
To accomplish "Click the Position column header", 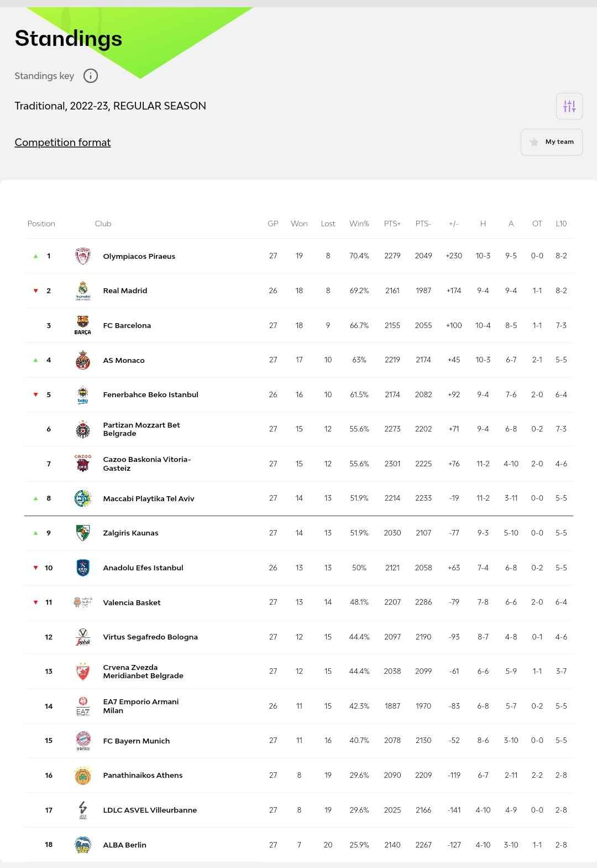I will coord(41,224).
